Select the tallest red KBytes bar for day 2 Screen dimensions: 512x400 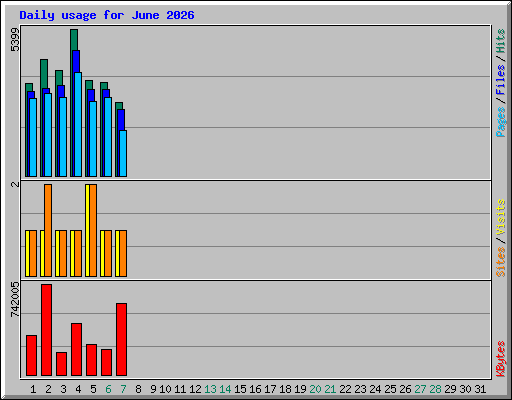pyautogui.click(x=47, y=330)
